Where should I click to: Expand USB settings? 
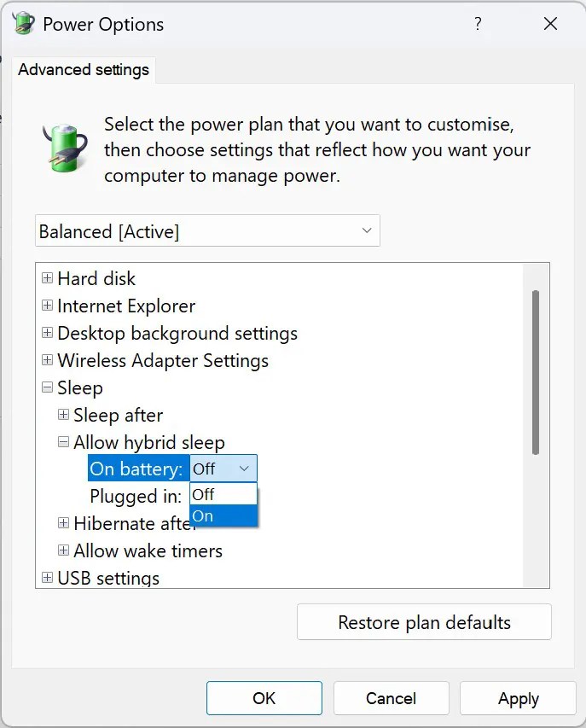(x=47, y=578)
